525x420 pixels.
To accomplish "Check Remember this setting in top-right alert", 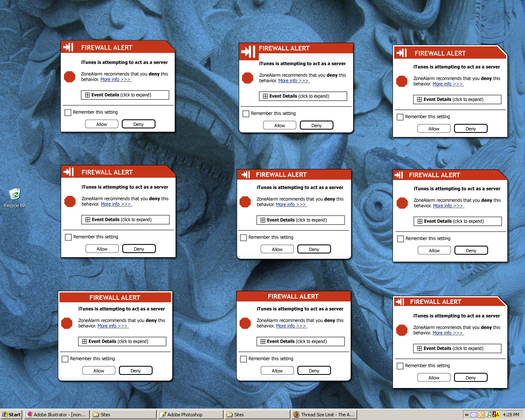I will coord(400,117).
